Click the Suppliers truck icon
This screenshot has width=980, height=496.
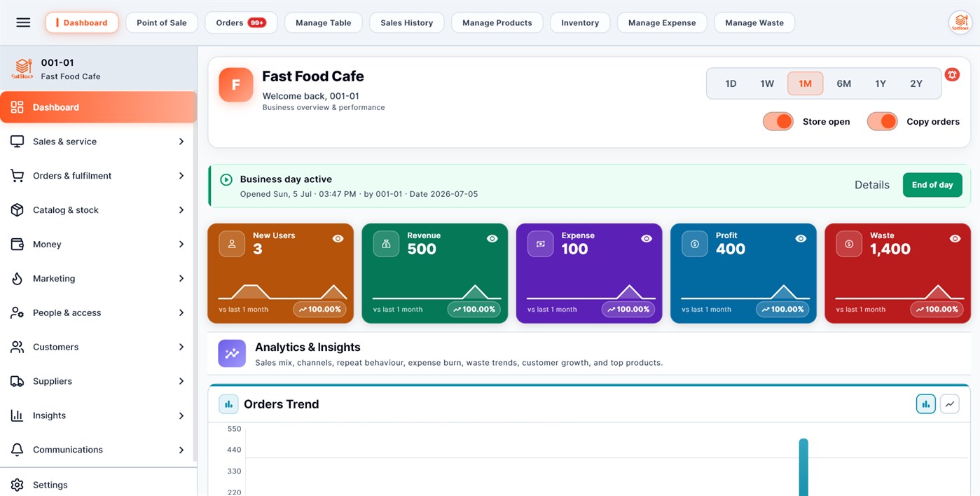(18, 381)
